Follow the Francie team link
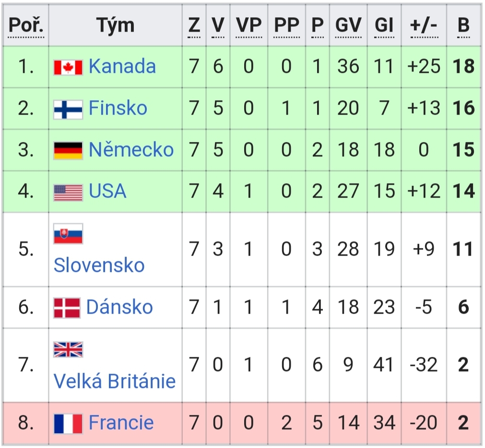 (x=121, y=422)
